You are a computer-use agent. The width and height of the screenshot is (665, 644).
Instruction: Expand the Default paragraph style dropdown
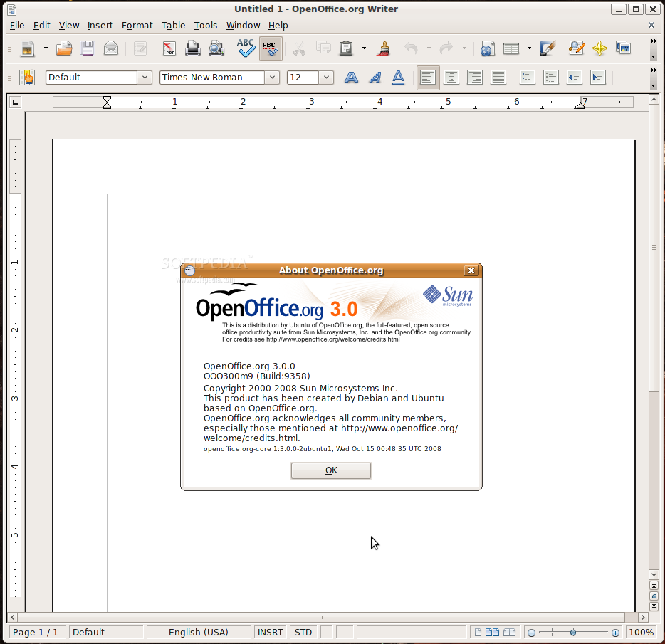145,78
